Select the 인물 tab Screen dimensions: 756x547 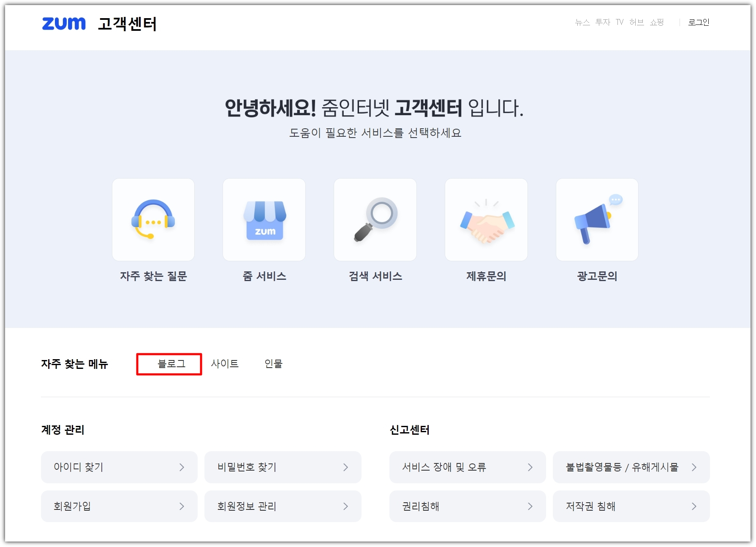pyautogui.click(x=274, y=364)
